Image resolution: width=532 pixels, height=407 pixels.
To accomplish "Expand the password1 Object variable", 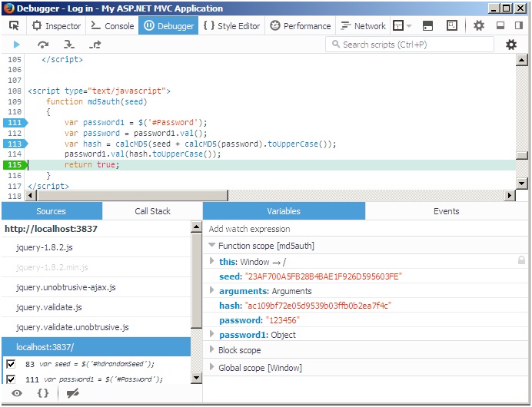I will (212, 334).
